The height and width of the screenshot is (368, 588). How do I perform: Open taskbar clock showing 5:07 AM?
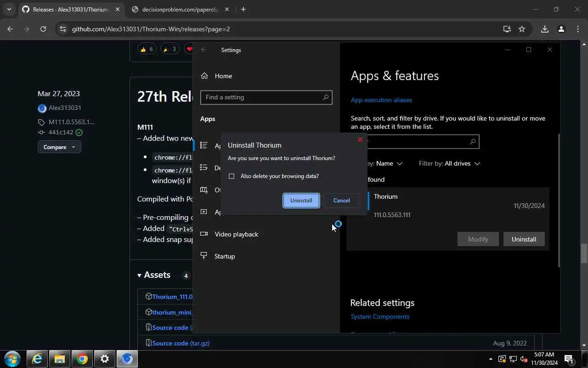pos(544,359)
